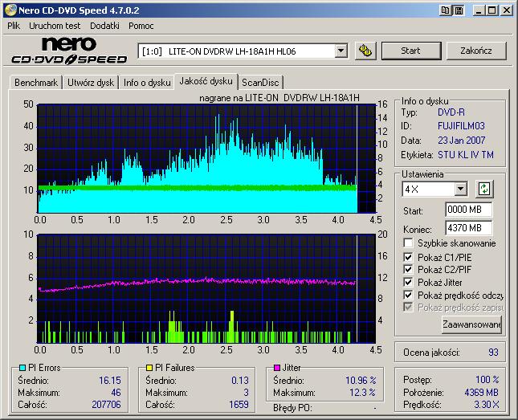518x420 pixels.
Task: Click the PIE error graph area
Action: (x=206, y=158)
